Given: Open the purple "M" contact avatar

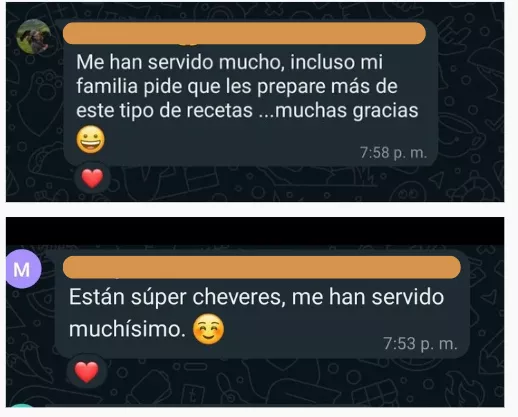Looking at the screenshot, I should [x=23, y=269].
